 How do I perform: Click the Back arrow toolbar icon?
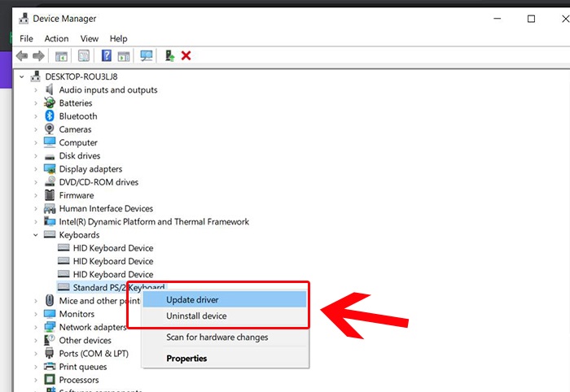22,55
